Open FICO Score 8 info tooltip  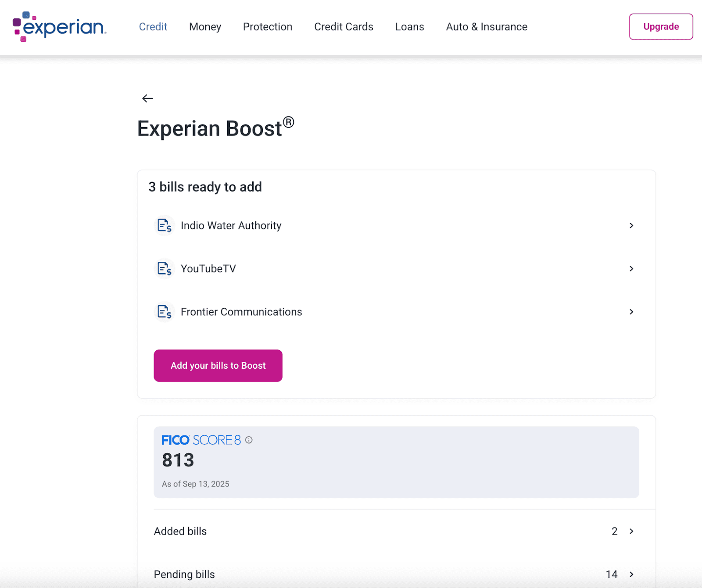click(249, 440)
